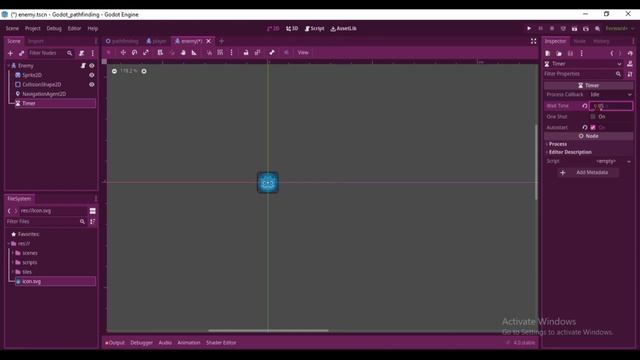Open Process Callback Idle dropdown
The image size is (640, 360).
click(611, 95)
